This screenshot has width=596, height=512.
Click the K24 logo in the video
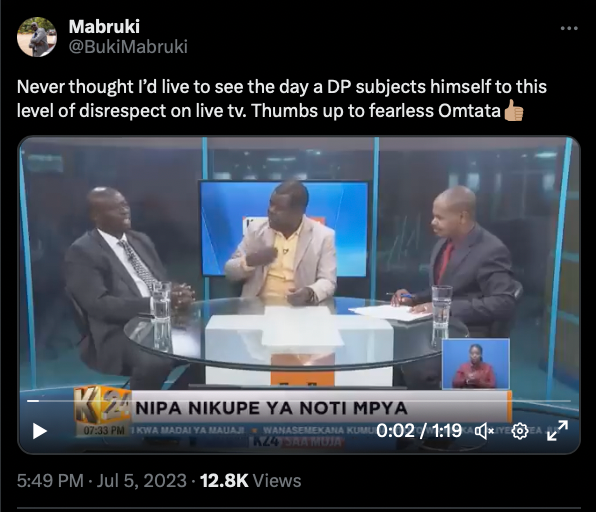(103, 405)
